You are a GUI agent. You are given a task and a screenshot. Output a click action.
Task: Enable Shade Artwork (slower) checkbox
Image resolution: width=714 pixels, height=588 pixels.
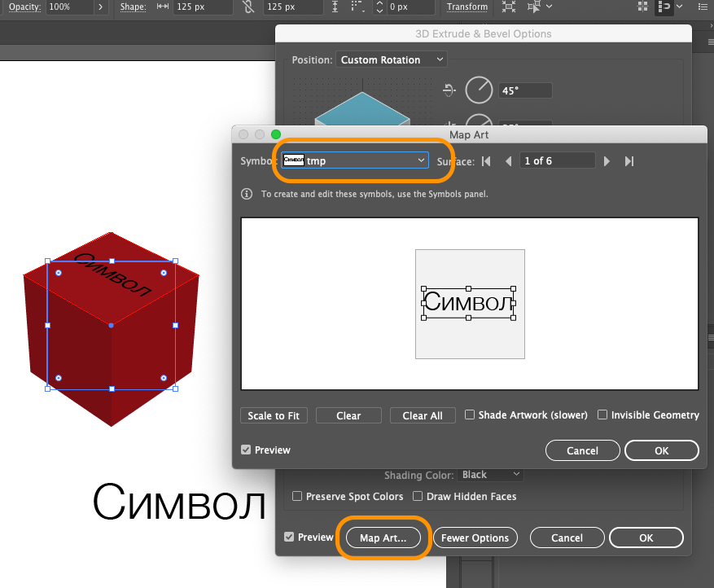[470, 415]
